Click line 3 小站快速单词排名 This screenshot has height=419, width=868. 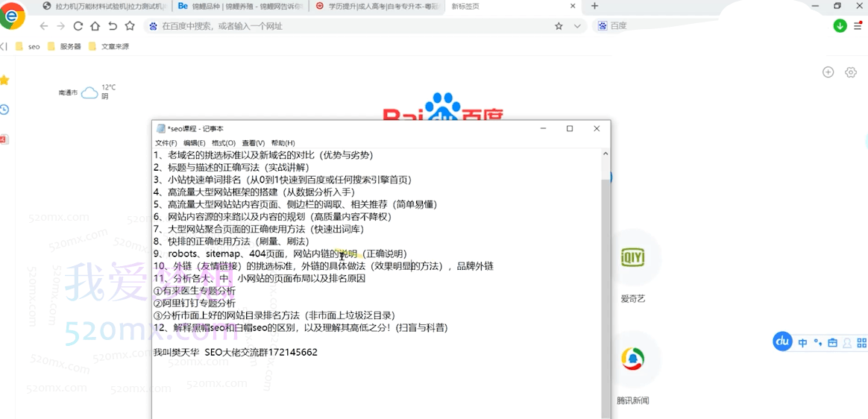pos(283,180)
